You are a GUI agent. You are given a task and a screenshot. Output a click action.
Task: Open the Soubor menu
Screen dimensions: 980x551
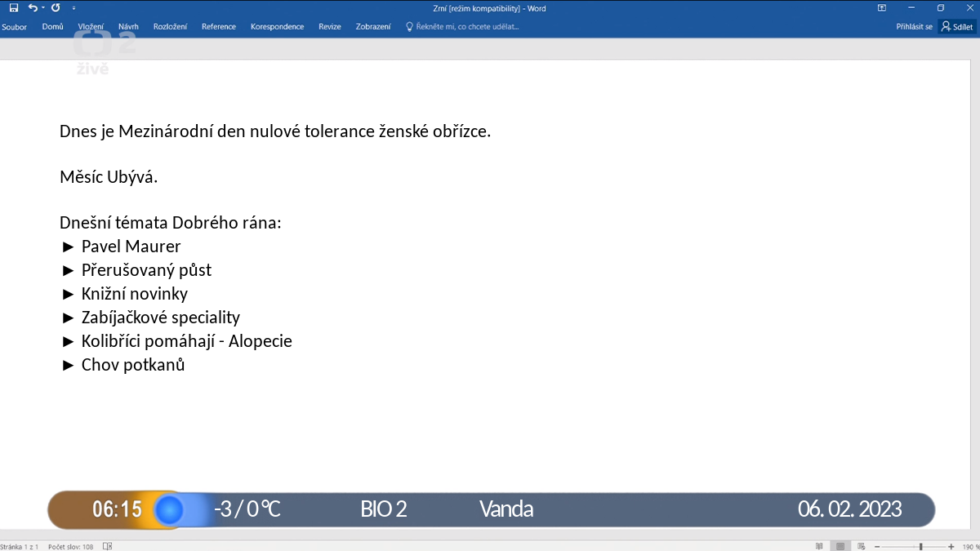(14, 27)
